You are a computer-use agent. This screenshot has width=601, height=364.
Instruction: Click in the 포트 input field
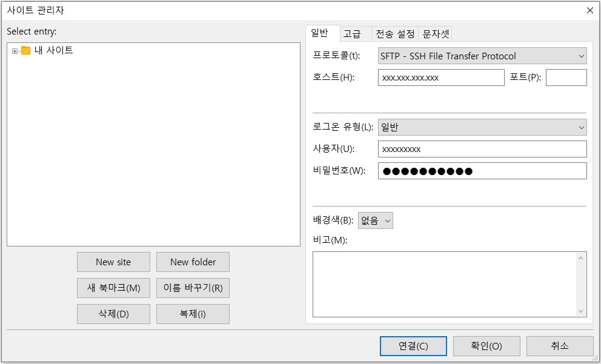pos(566,78)
